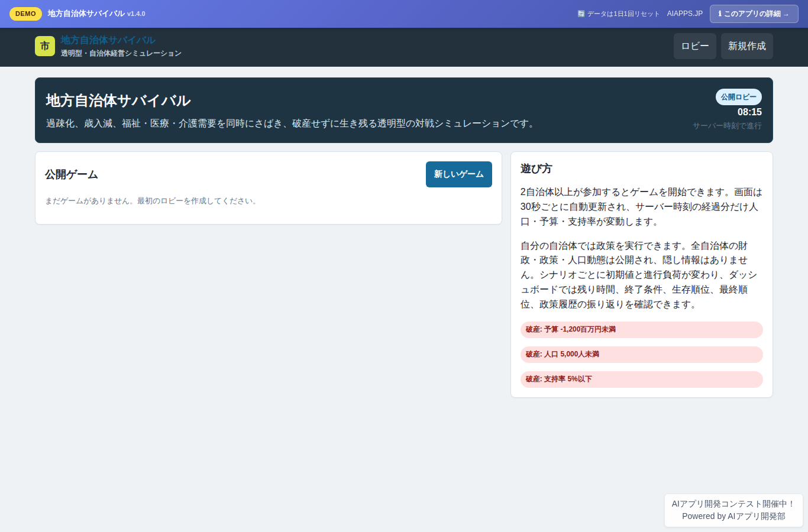Open the AIアプリ開発コンテスト開催中 banner
The width and height of the screenshot is (808, 532).
coord(733,504)
